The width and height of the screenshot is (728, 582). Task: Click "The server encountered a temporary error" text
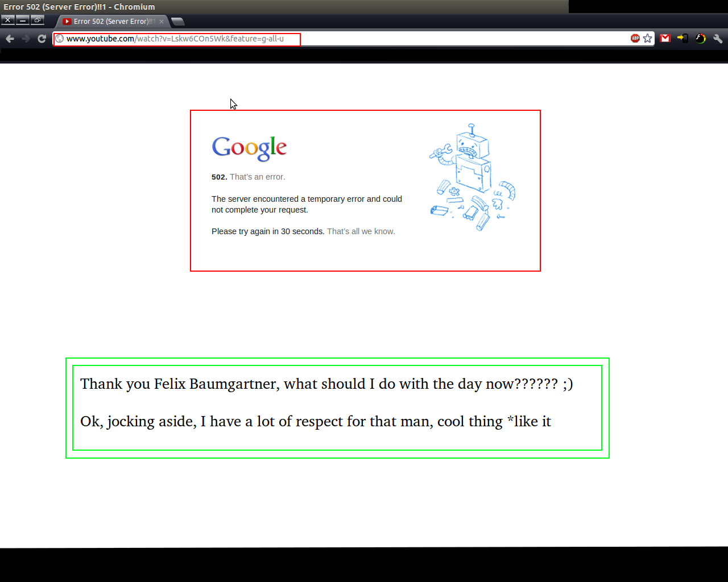307,204
